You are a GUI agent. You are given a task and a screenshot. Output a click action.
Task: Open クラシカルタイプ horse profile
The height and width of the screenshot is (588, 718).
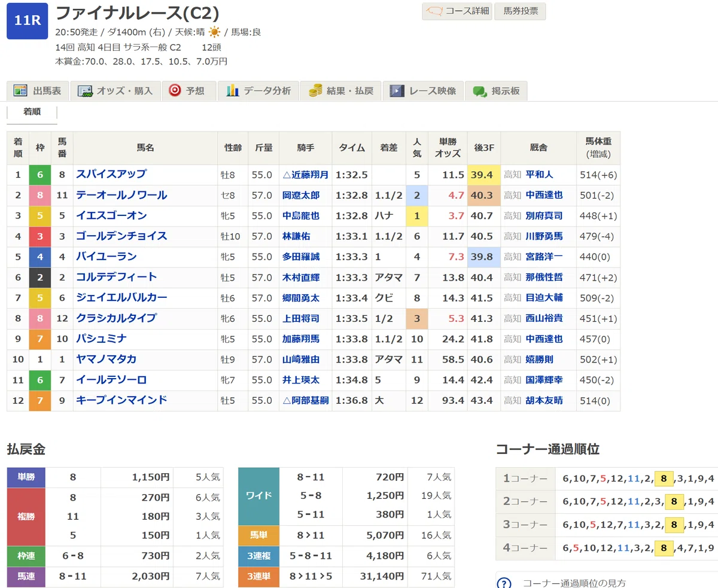116,318
